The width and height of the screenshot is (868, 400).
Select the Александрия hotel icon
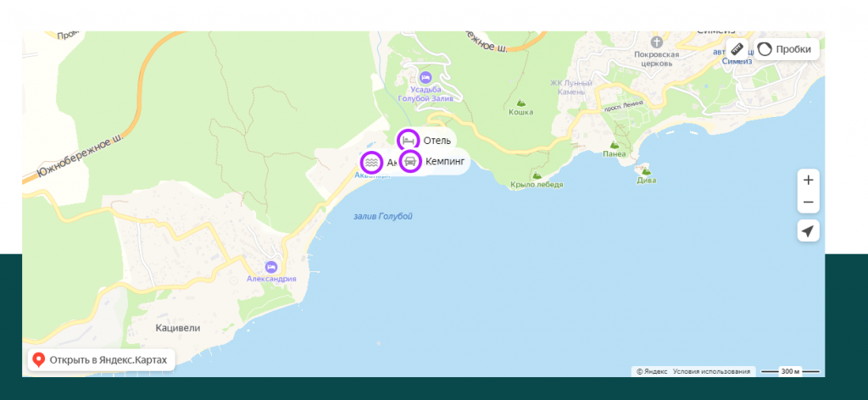coord(271,267)
